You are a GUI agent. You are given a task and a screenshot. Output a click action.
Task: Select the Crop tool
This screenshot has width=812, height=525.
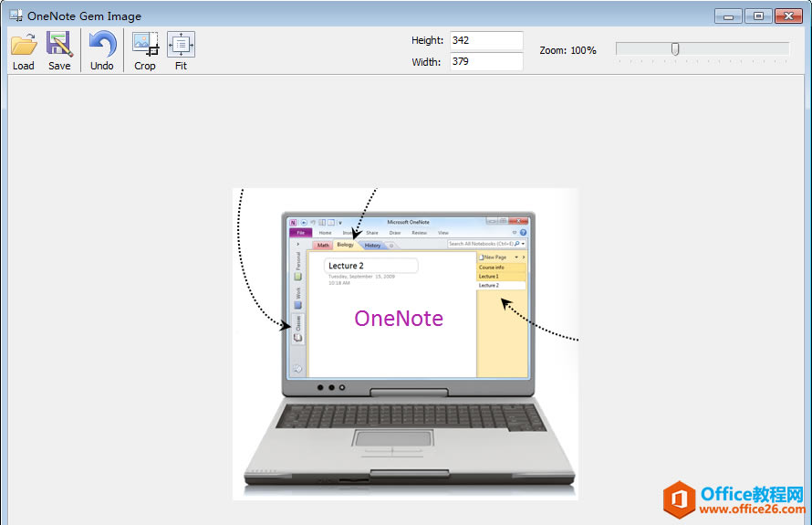click(x=145, y=50)
